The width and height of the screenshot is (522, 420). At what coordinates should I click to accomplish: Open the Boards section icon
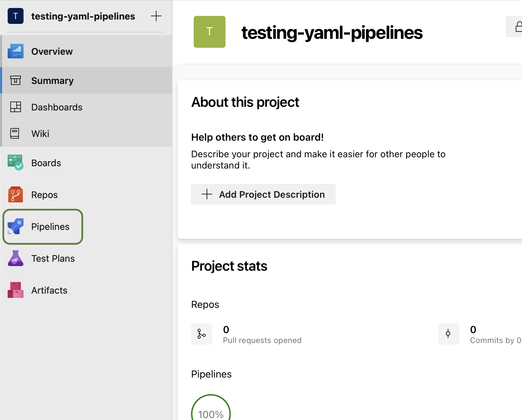16,163
